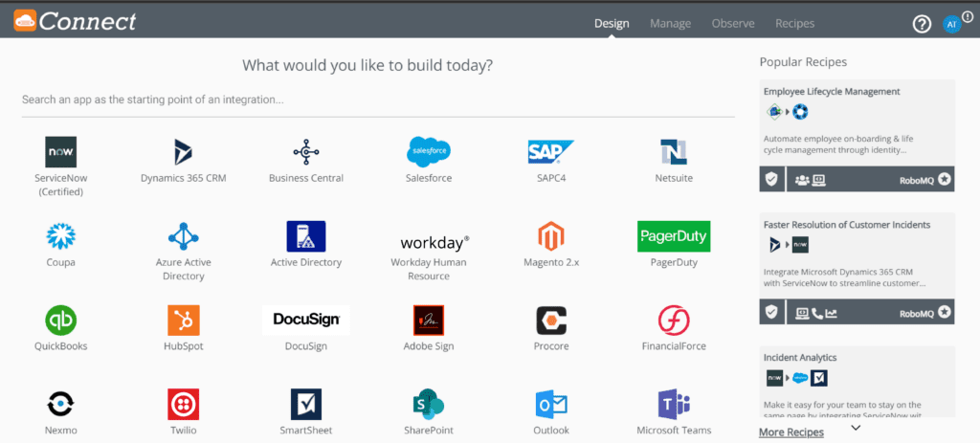Select the ServiceNow (Certified) app icon
The height and width of the screenshot is (443, 980).
click(60, 152)
